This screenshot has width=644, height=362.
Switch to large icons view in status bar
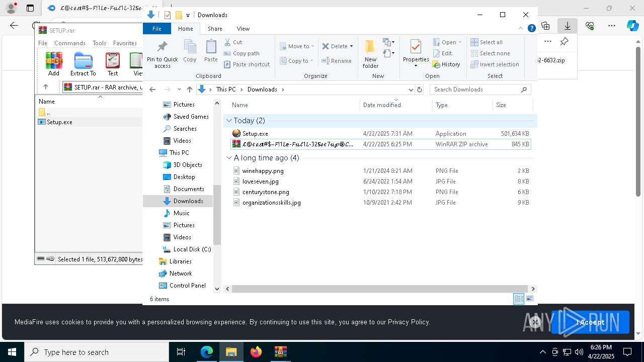point(529,299)
